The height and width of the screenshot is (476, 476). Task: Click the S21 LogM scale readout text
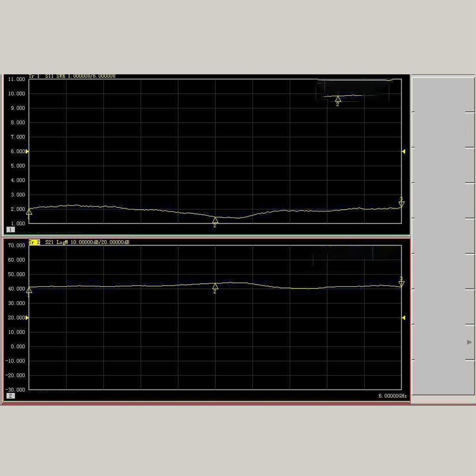(87, 242)
